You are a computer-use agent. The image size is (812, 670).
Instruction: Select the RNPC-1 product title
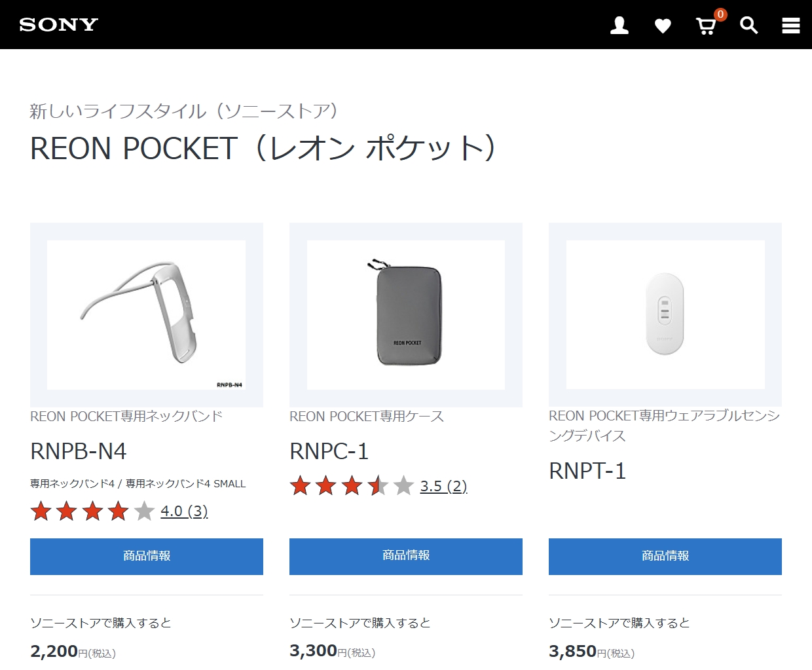tap(329, 451)
